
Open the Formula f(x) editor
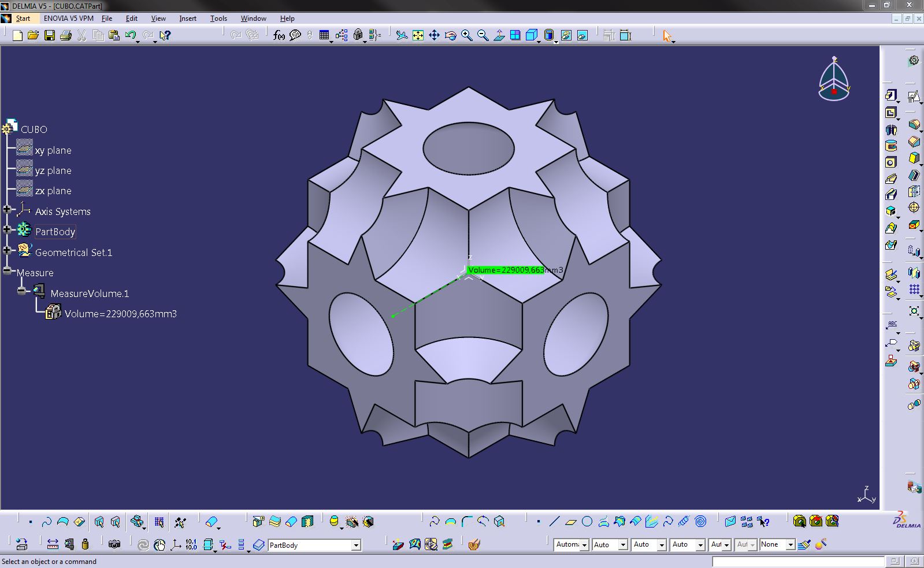(279, 35)
